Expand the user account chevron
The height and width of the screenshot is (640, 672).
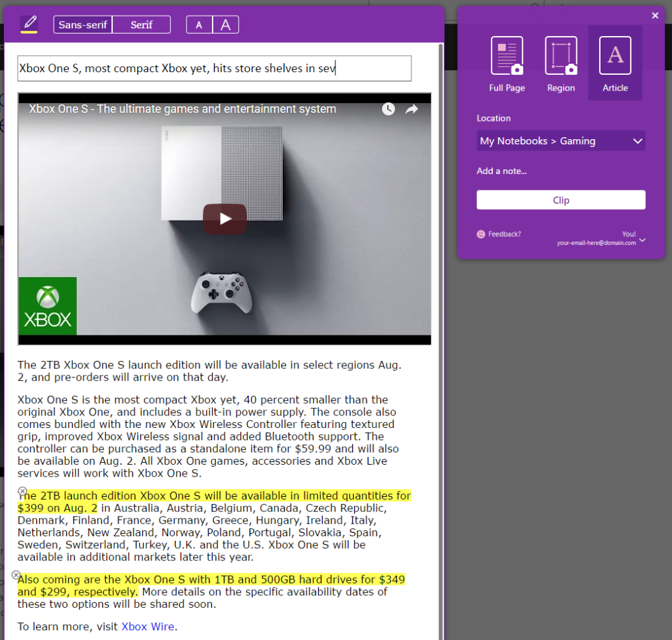click(642, 240)
